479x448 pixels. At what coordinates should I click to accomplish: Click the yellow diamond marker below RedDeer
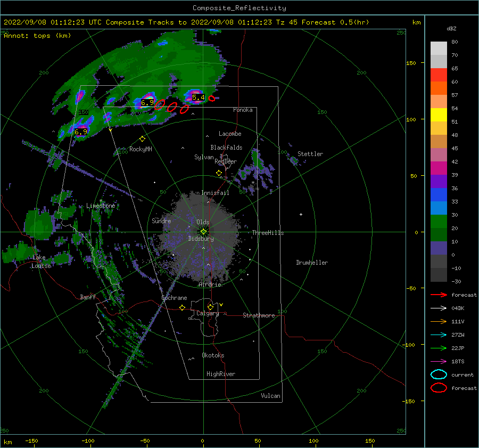(219, 173)
